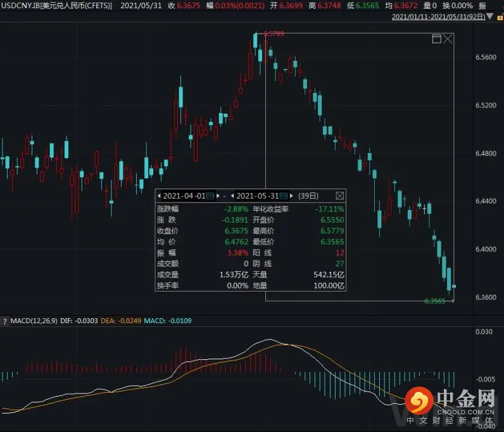Click the end date next arrow in stats popup

point(291,195)
